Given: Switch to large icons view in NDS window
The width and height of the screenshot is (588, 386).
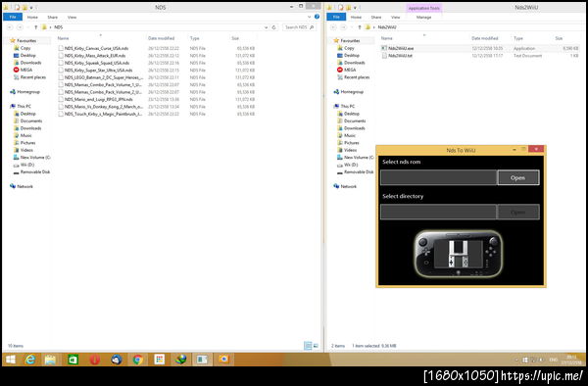Looking at the screenshot, I should tap(316, 346).
